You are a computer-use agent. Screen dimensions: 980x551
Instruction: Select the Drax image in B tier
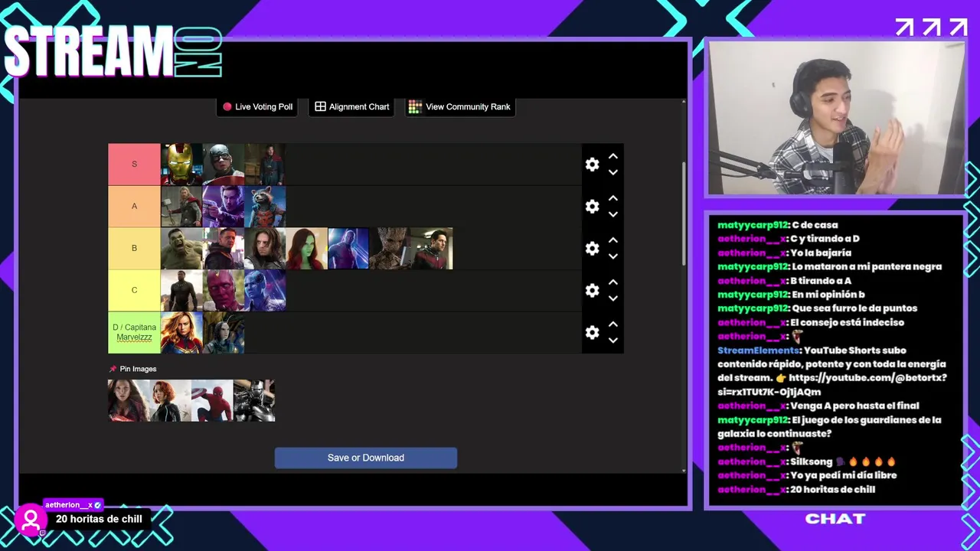point(348,249)
